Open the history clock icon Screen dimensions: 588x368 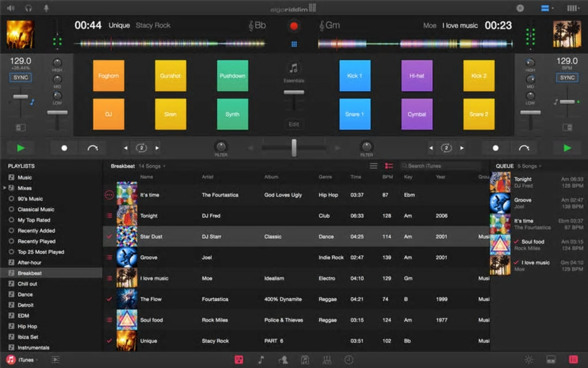[x=349, y=360]
